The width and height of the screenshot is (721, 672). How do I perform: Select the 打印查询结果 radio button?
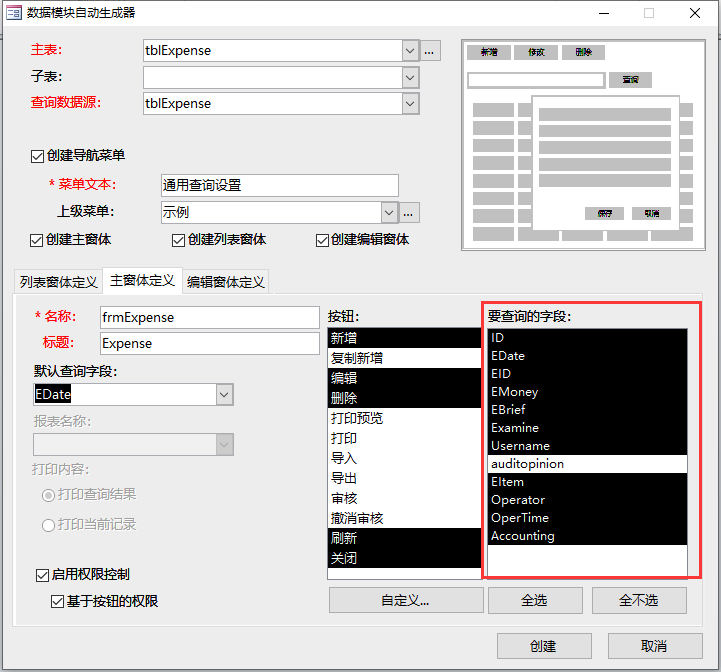(48, 495)
